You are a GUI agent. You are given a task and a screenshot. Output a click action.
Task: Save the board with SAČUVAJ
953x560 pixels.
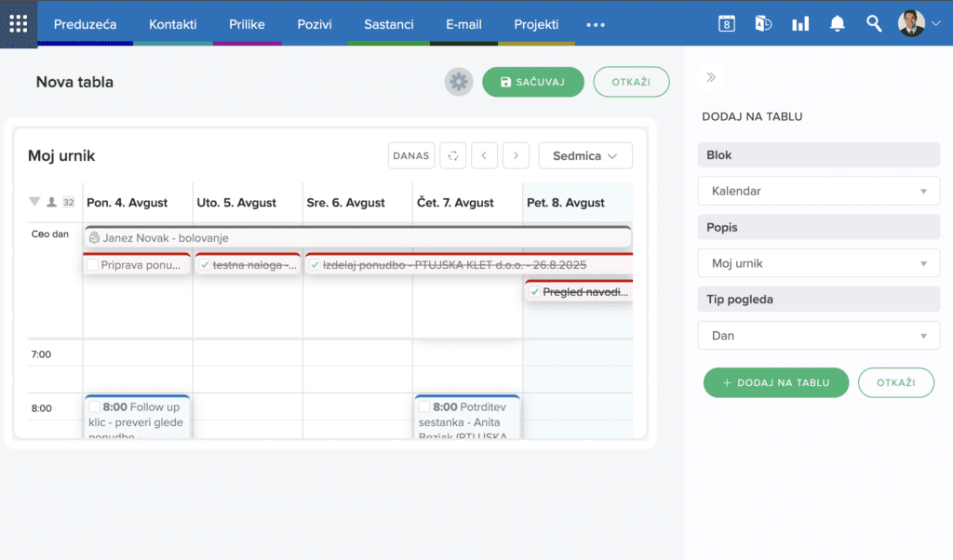click(533, 82)
